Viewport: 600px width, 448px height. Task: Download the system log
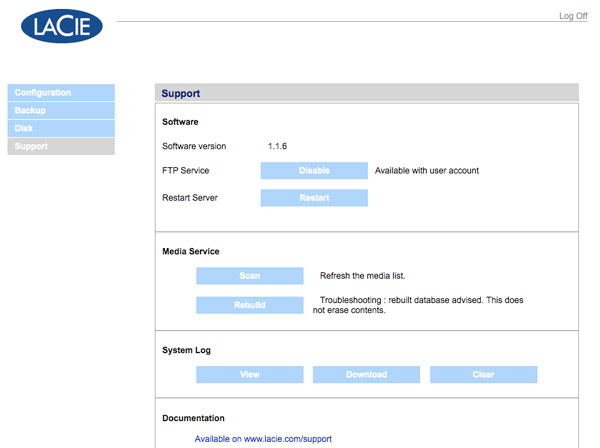tap(366, 375)
